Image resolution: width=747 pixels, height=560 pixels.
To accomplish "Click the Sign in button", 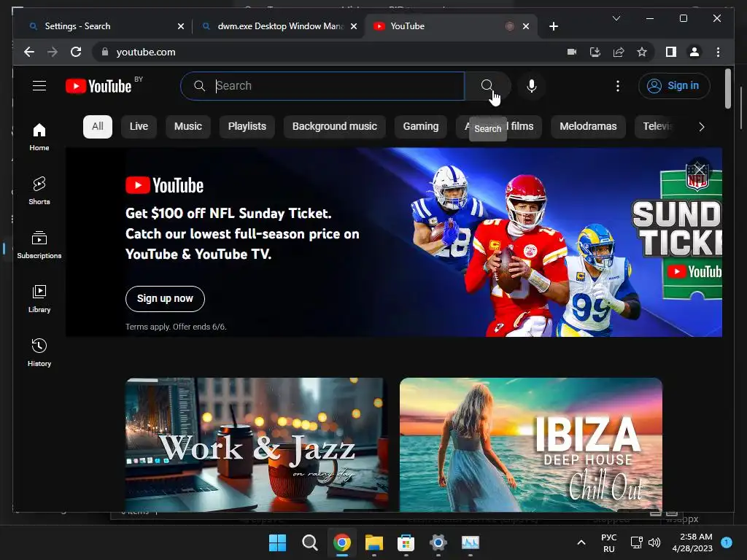I will (x=674, y=86).
